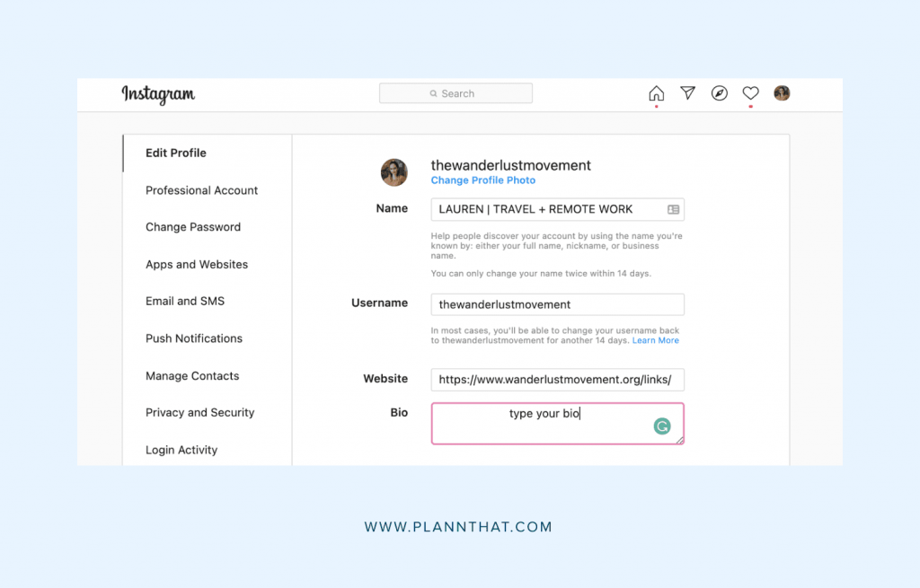Click the Username text field
920x588 pixels.
coord(557,304)
